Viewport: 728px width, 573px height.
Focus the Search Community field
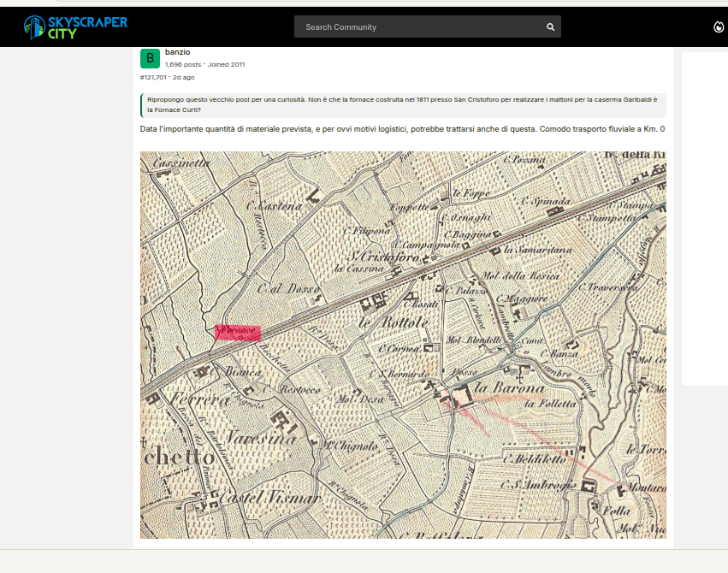point(419,27)
